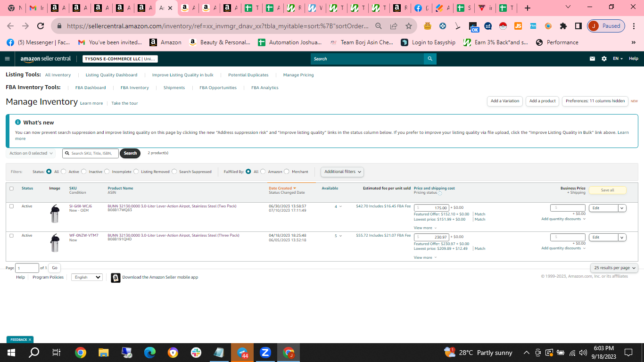Open the Messenger bookmark in the bookmarks bar
This screenshot has width=644, height=362.
(x=38, y=42)
